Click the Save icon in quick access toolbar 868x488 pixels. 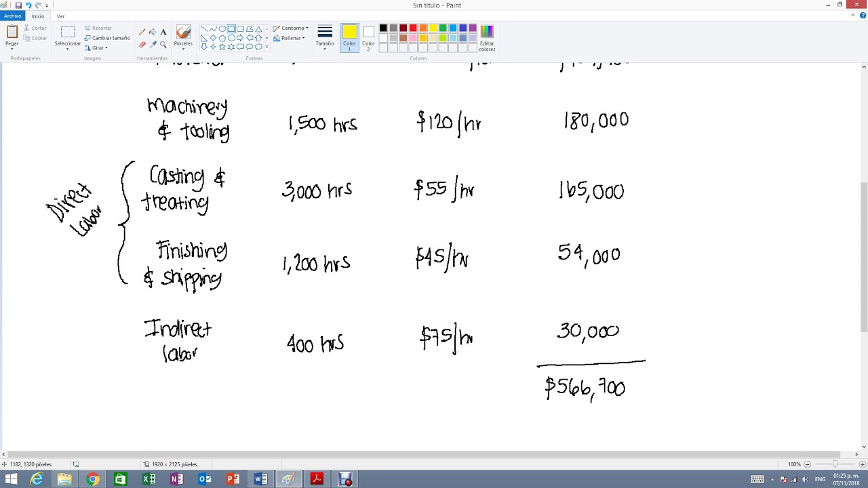[18, 5]
